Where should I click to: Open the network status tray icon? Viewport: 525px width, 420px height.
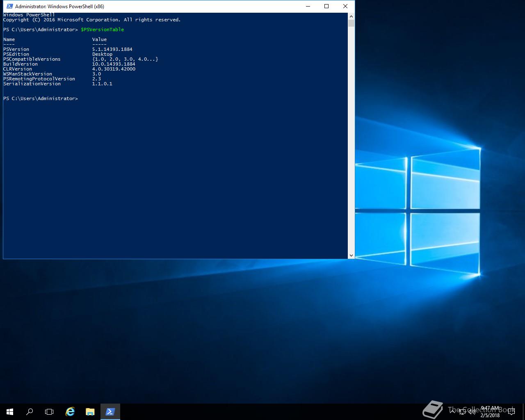tap(462, 411)
